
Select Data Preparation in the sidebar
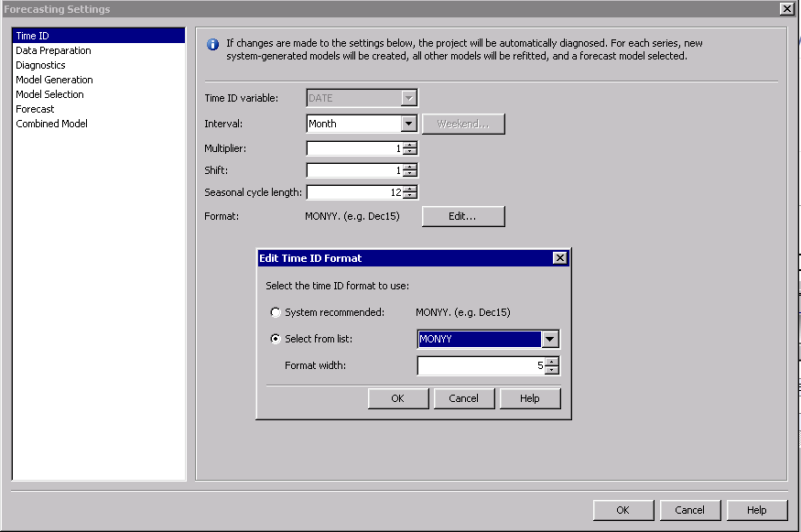point(52,50)
